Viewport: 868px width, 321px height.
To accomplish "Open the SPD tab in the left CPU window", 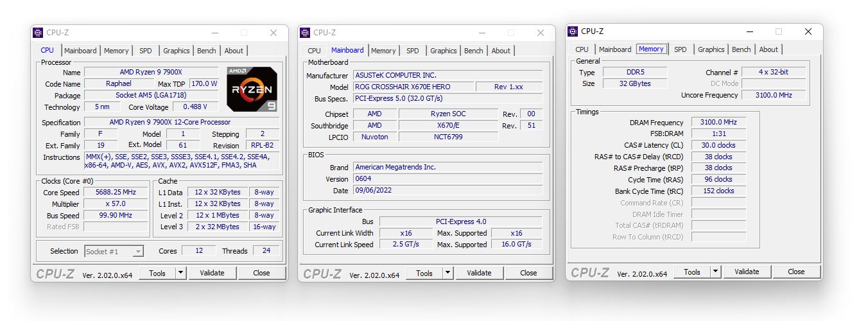I will (146, 51).
